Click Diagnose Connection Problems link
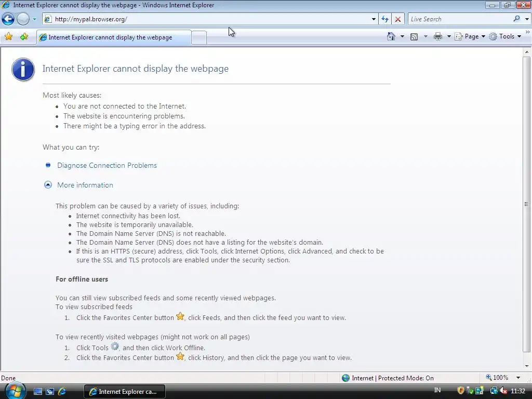The image size is (532, 399). [107, 165]
